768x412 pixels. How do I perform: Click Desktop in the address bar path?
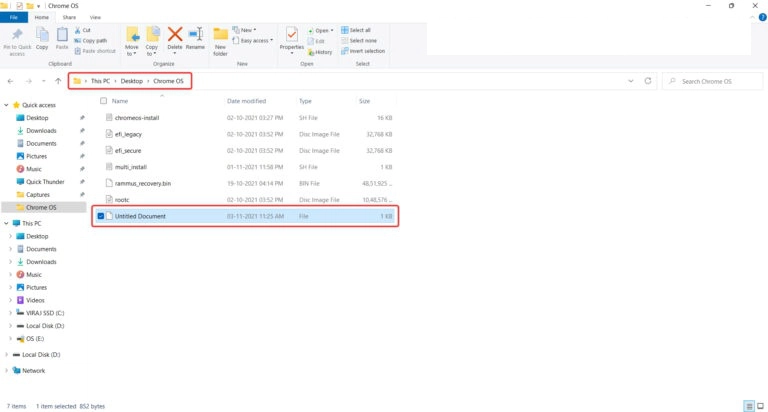pos(132,80)
